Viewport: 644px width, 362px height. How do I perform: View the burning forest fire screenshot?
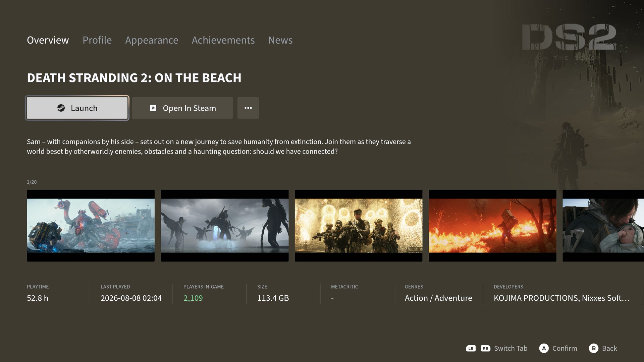(x=492, y=226)
